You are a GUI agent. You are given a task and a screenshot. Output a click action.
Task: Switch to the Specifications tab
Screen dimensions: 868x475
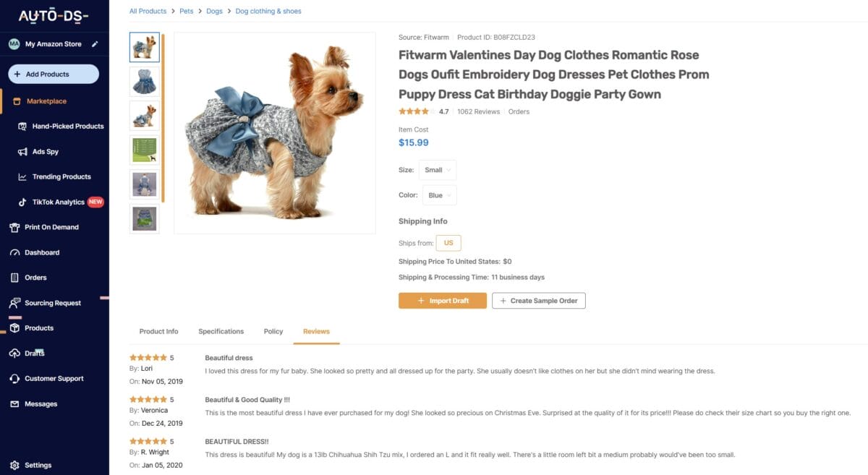click(x=221, y=331)
